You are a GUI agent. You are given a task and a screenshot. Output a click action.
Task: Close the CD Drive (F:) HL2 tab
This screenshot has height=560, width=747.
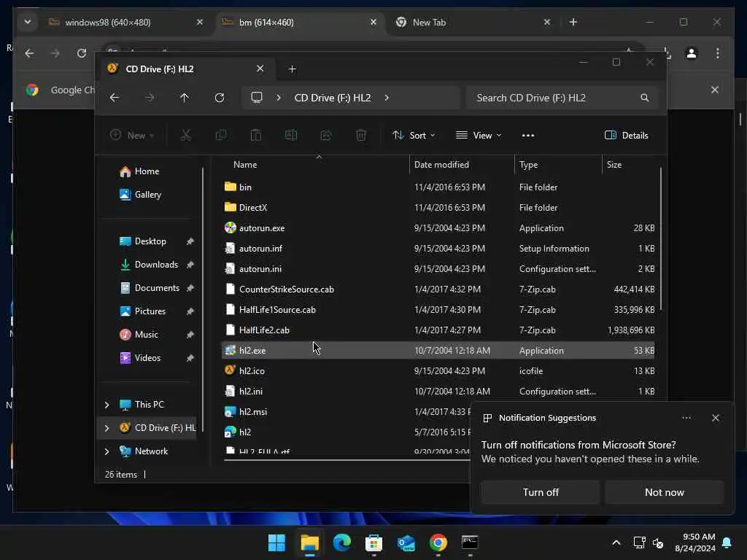pos(260,69)
